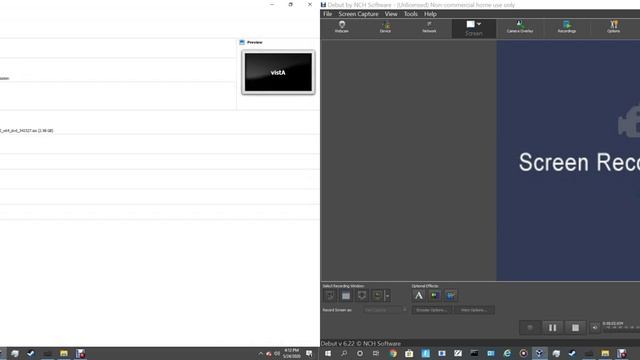Viewport: 640px width, 360px height.
Task: Choose the Screen source button in Debut
Action: pyautogui.click(x=473, y=29)
